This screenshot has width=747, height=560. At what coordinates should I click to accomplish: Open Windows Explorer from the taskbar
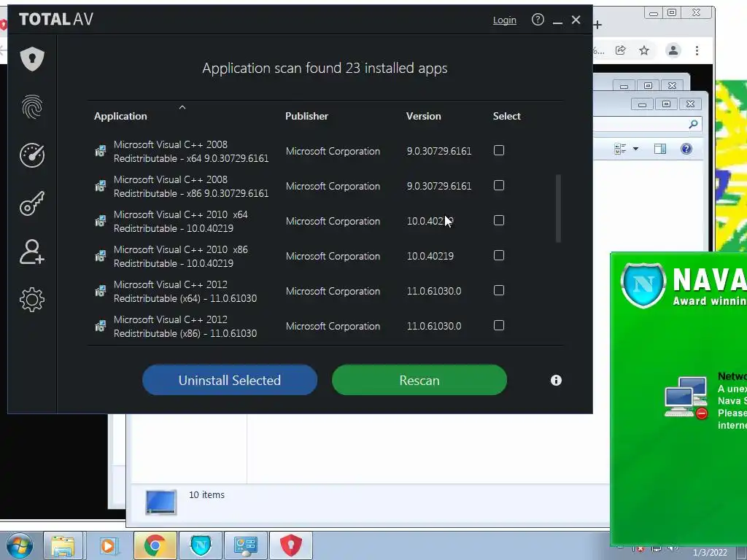point(63,545)
